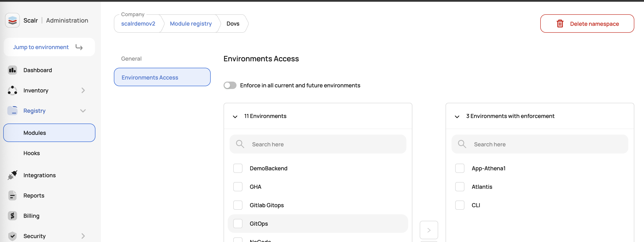Click the Billing dollar icon
This screenshot has width=644, height=242.
[12, 216]
